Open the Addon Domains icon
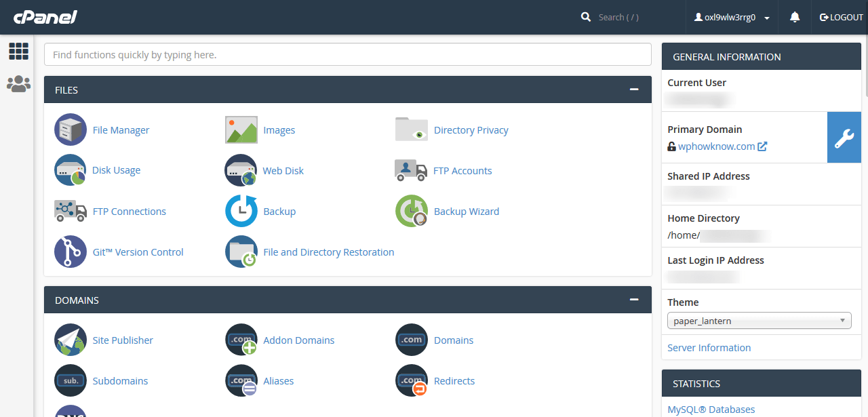This screenshot has height=417, width=868. (241, 340)
